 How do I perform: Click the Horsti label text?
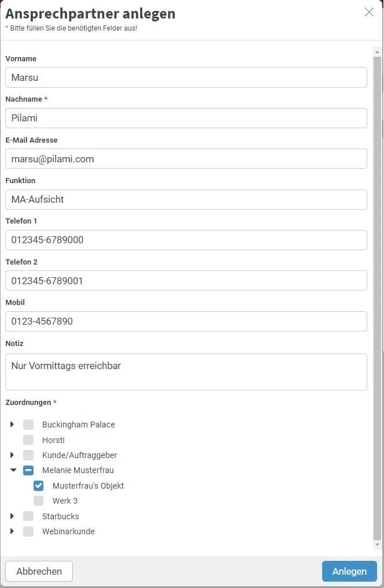tap(53, 440)
